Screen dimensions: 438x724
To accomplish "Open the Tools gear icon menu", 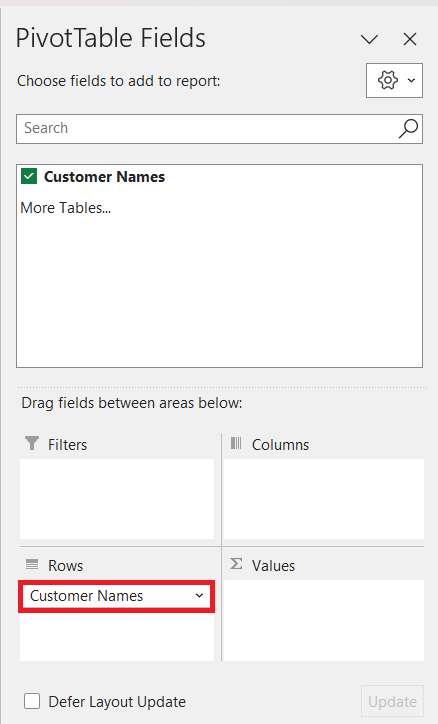I will pyautogui.click(x=388, y=80).
